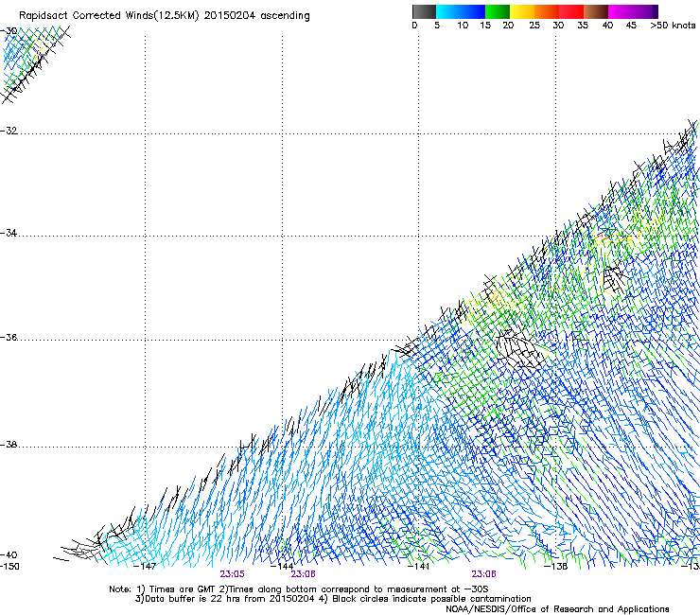Viewport: 700px width, 615px height.
Task: Click the '0' legend scale label
Action: (414, 26)
